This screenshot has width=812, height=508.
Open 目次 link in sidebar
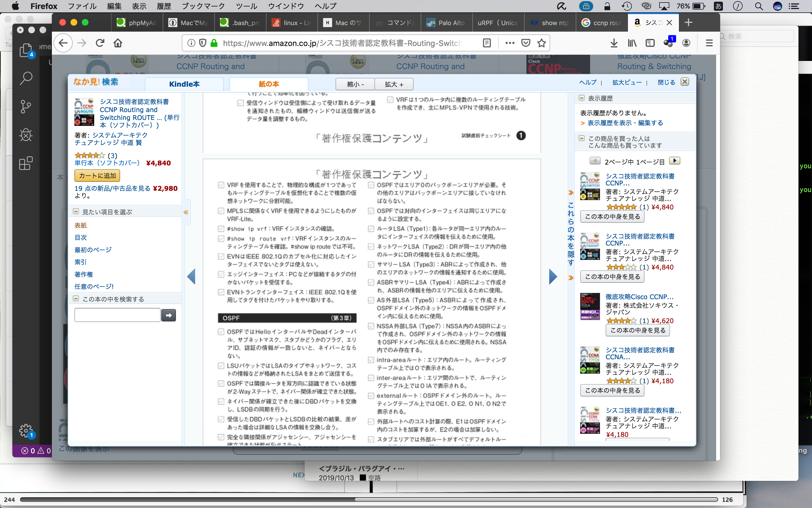click(x=81, y=237)
